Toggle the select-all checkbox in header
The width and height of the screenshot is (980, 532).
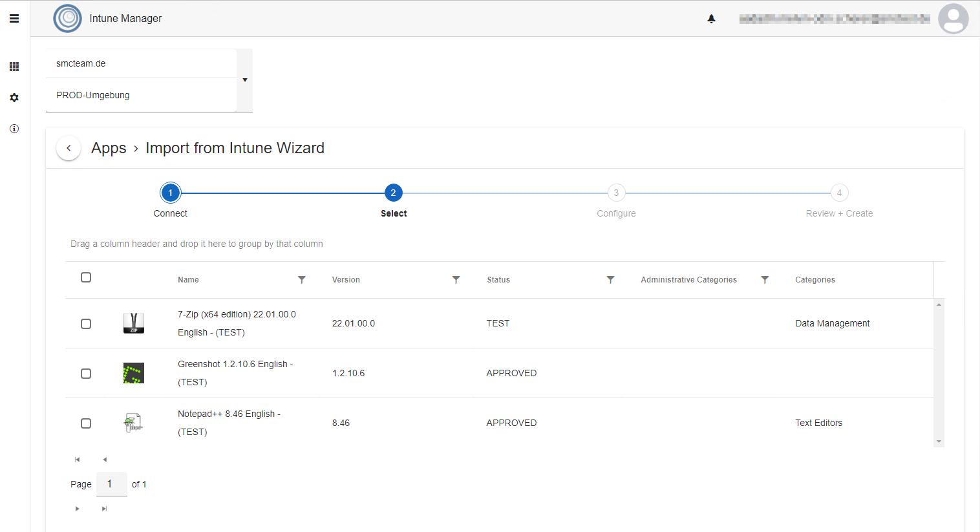(86, 277)
